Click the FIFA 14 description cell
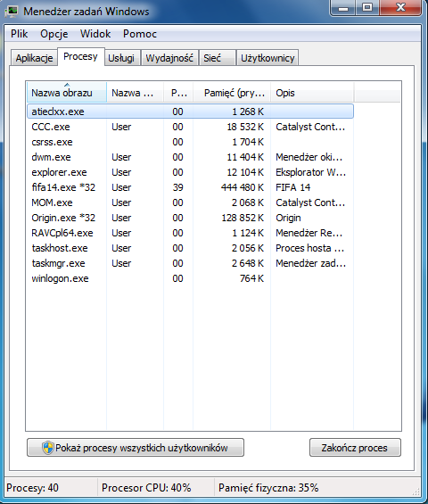Image resolution: width=428 pixels, height=504 pixels. 293,187
